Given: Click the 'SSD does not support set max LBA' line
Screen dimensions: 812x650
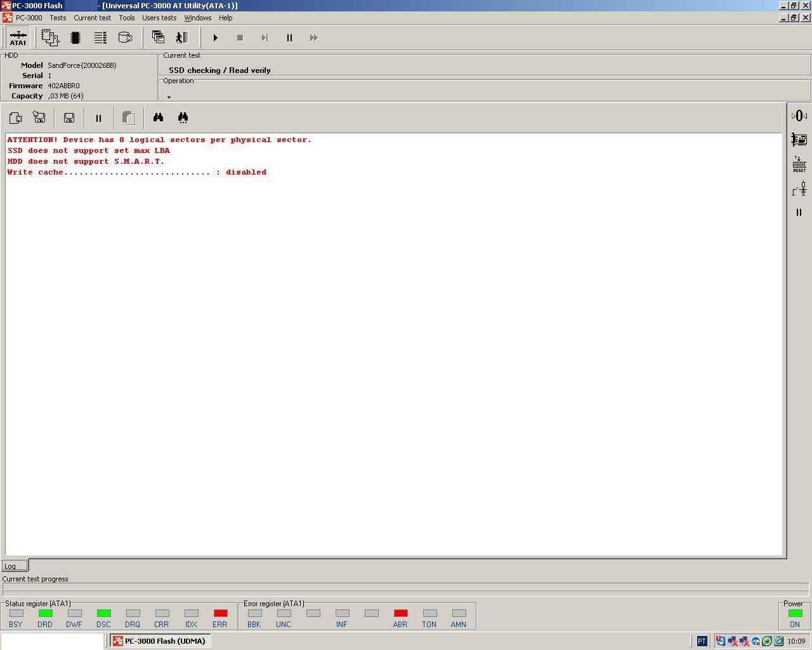Looking at the screenshot, I should point(89,150).
